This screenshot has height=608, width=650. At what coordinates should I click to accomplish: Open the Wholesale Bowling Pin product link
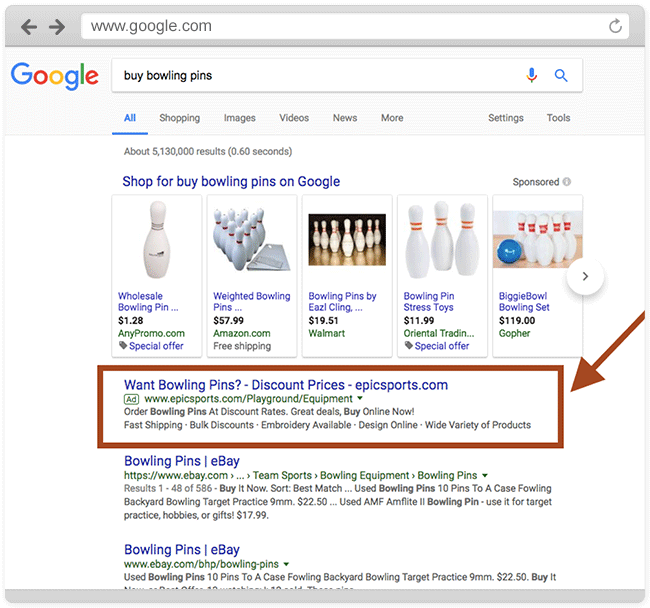click(148, 302)
